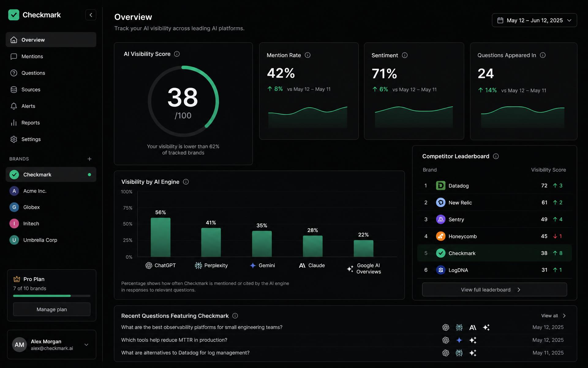588x368 pixels.
Task: Click Perplexity icon in the Datadog alternatives row
Action: [459, 353]
